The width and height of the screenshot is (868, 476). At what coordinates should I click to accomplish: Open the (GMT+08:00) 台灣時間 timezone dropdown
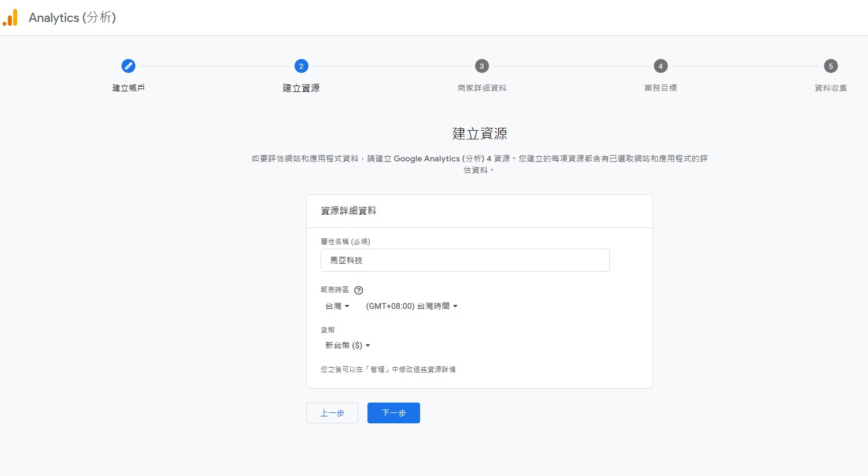click(411, 306)
